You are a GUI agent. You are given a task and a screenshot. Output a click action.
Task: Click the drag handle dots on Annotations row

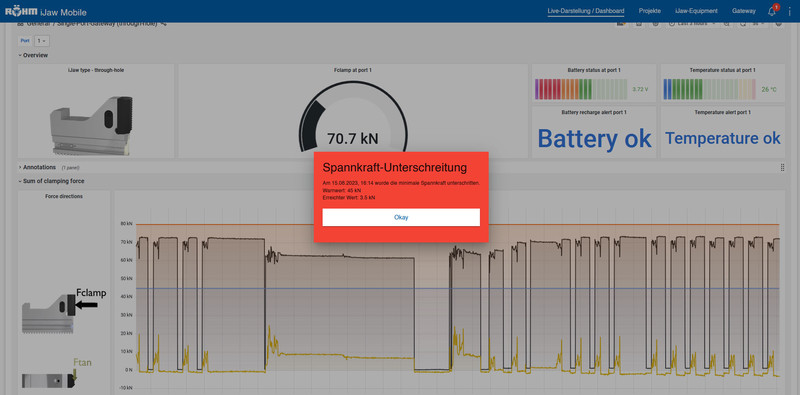coord(782,167)
